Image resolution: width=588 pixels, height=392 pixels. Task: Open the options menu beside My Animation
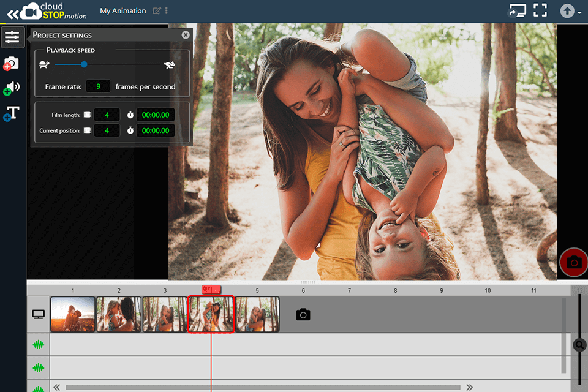pyautogui.click(x=167, y=11)
